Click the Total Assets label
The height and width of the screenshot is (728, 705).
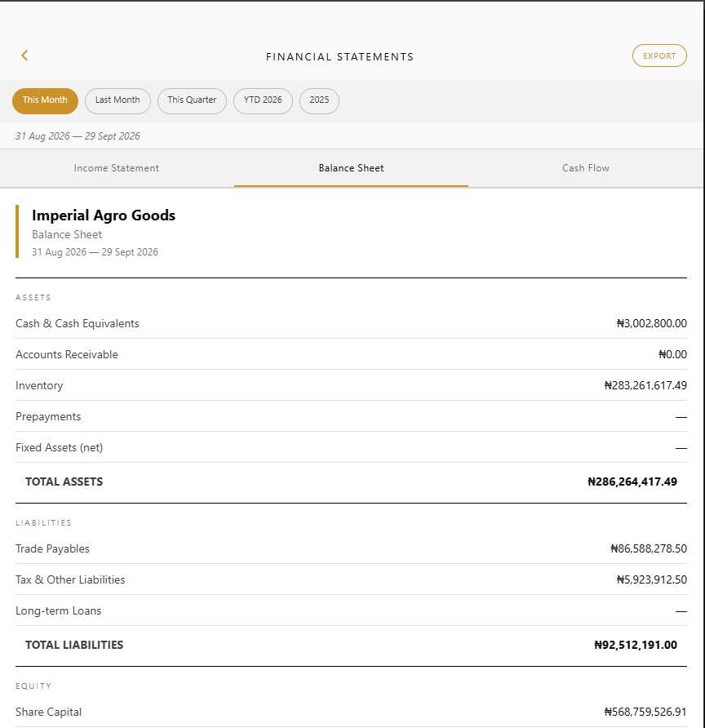[64, 482]
